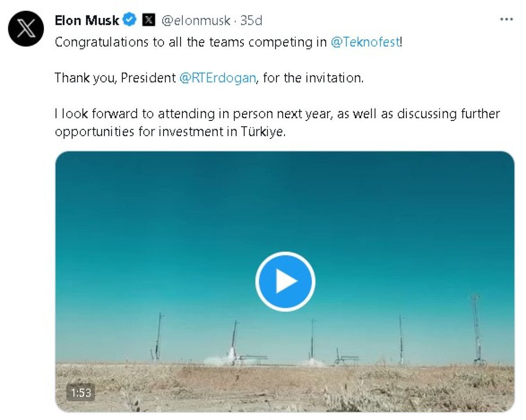
Task: Open the three-dot more options menu
Action: (x=506, y=20)
